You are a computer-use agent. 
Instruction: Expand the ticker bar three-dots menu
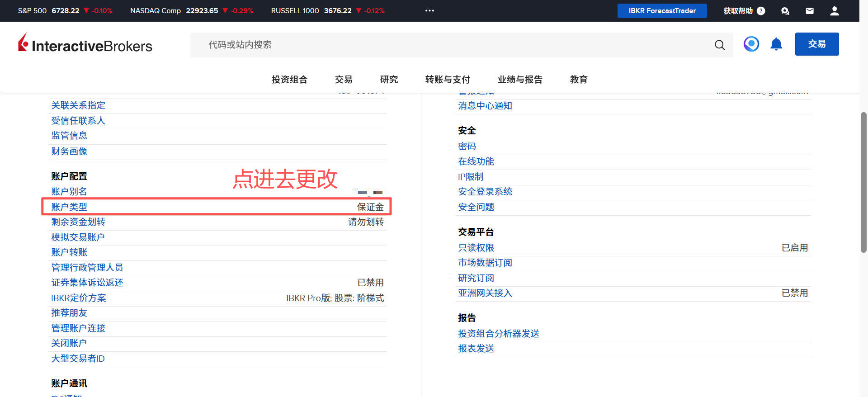tap(429, 11)
